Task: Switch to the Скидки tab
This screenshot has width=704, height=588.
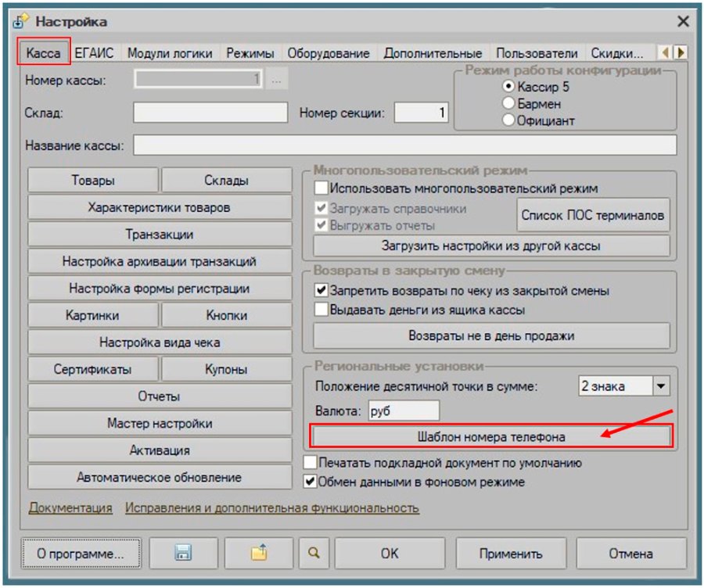Action: [x=617, y=53]
